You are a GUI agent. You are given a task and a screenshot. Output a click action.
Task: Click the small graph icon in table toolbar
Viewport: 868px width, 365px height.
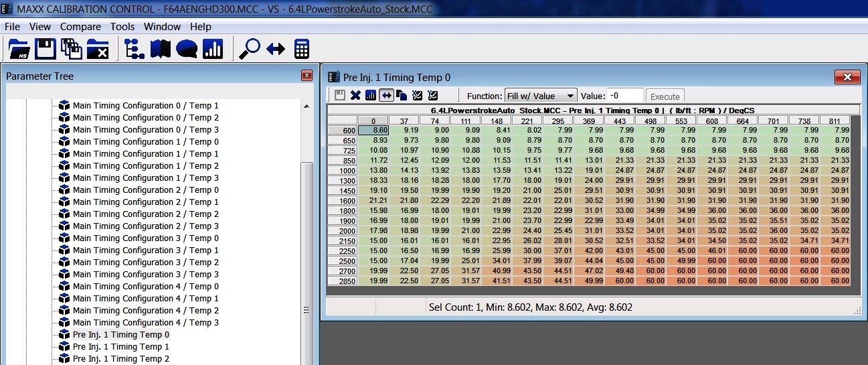click(371, 95)
